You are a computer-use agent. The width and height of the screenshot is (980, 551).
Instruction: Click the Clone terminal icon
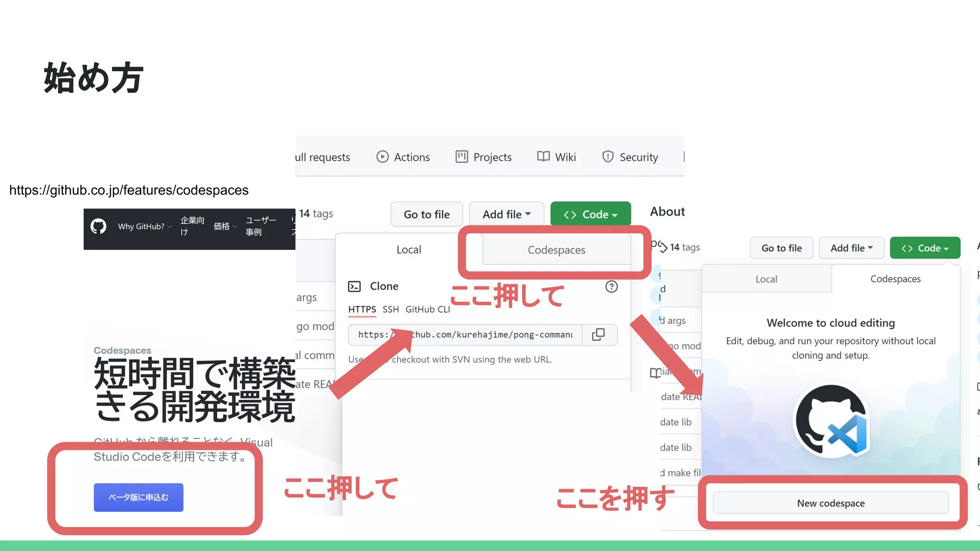tap(354, 287)
